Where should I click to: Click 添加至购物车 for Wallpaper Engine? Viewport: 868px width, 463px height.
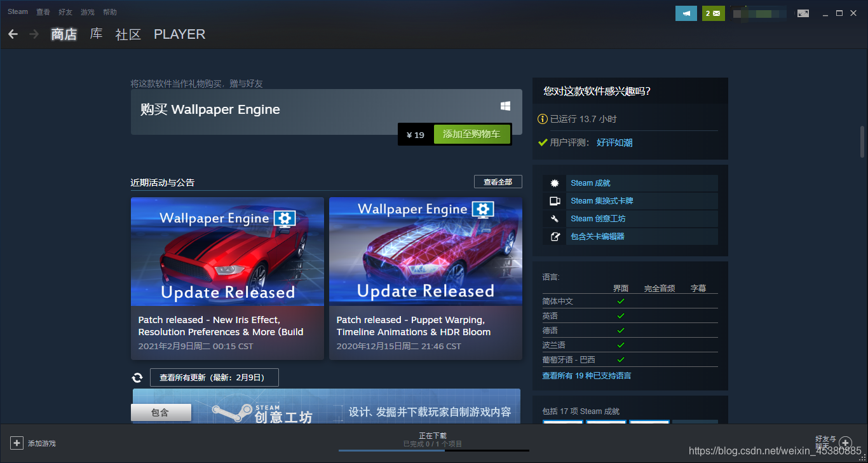pyautogui.click(x=472, y=134)
